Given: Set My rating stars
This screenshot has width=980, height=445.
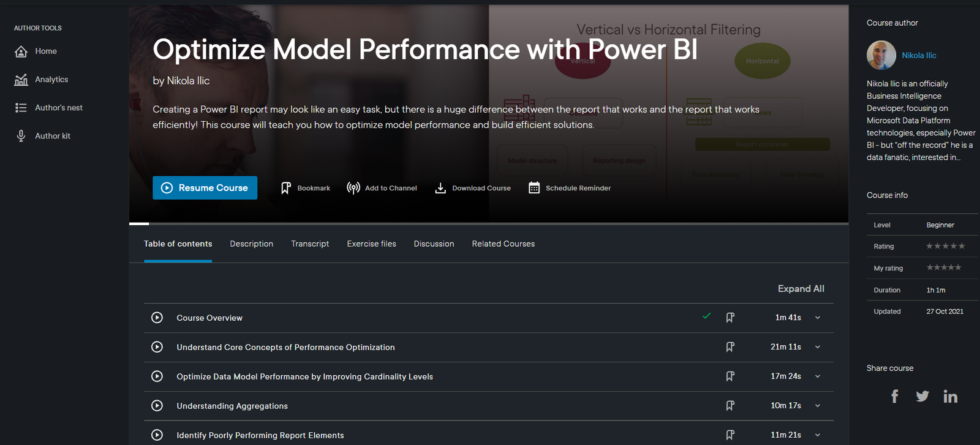Looking at the screenshot, I should [944, 267].
